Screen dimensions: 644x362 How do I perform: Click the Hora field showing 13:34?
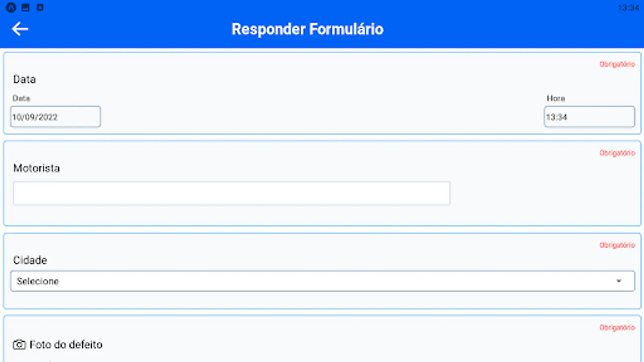pos(589,117)
